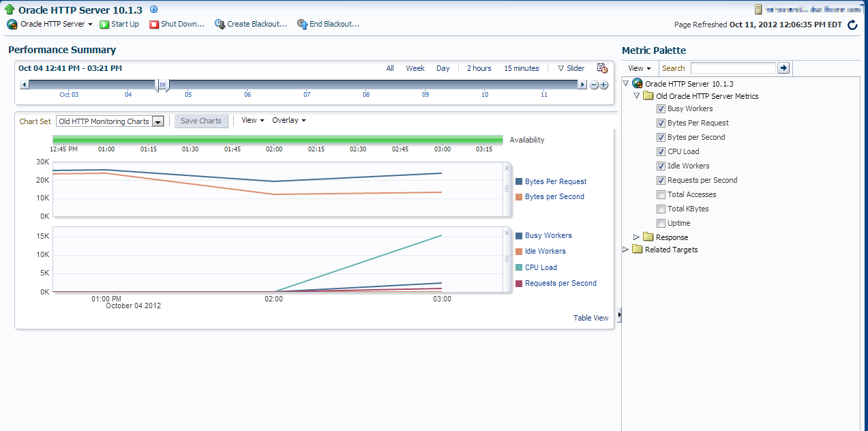Select the All time range
The width and height of the screenshot is (868, 431).
[x=390, y=68]
